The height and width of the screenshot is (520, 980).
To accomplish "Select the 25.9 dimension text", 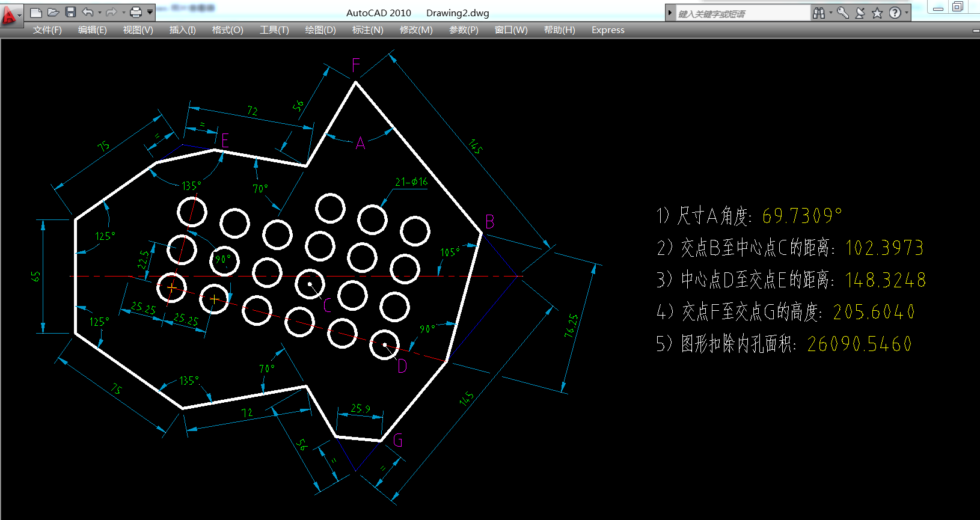I will (x=361, y=408).
